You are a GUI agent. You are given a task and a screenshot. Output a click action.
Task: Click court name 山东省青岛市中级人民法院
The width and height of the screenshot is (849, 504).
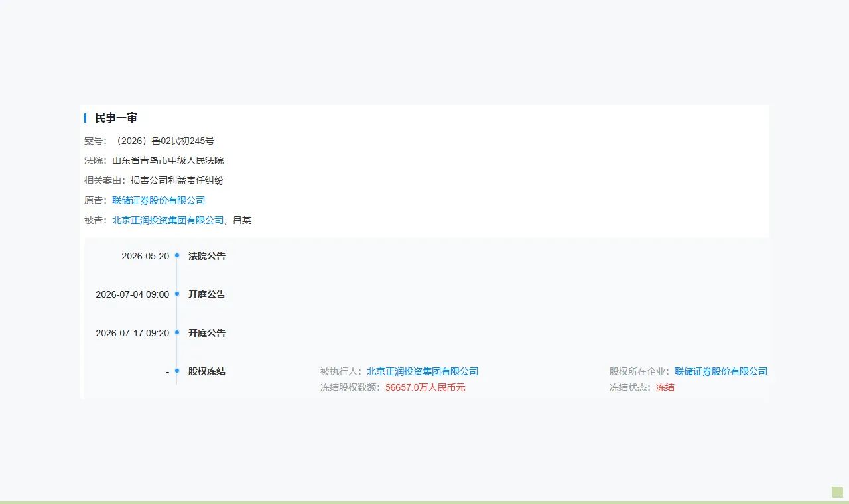tap(168, 160)
